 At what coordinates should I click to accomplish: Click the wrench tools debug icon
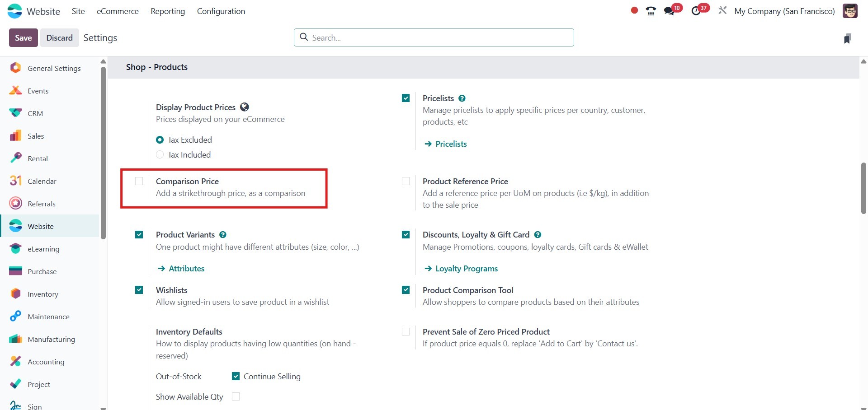coord(722,10)
